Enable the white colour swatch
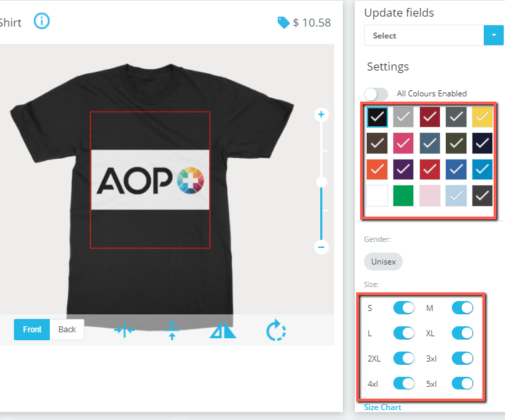 click(x=377, y=195)
